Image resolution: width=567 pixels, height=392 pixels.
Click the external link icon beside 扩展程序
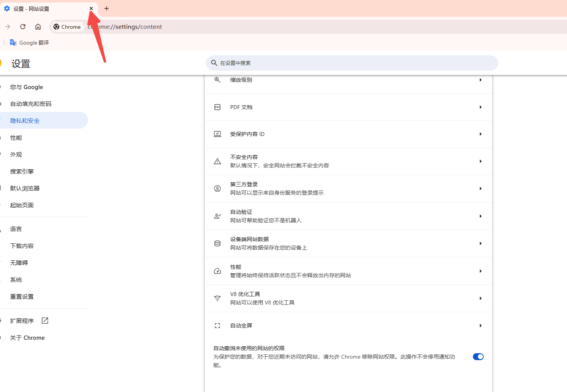[45, 321]
